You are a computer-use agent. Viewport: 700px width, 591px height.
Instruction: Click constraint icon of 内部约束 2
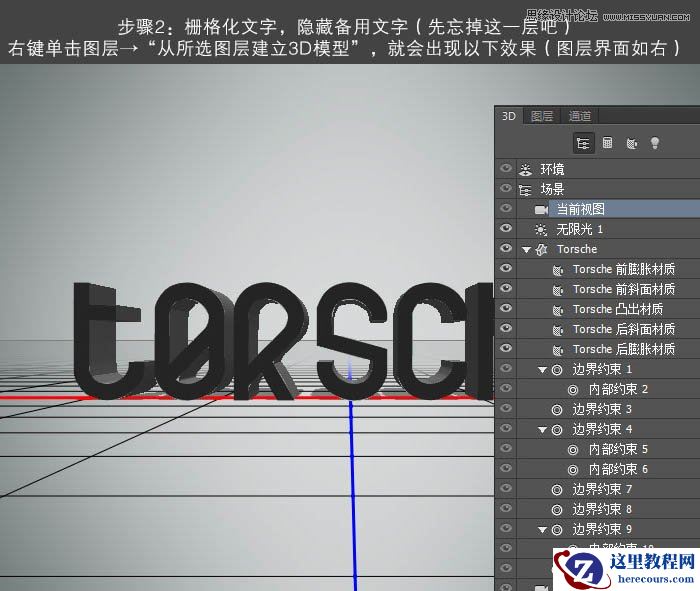tap(573, 390)
